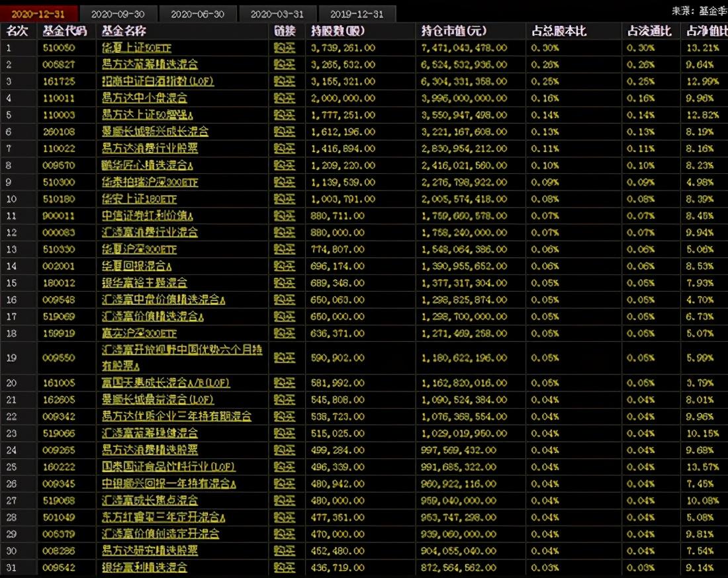The image size is (728, 578).
Task: Click the 购买 link in rank 19 row
Action: pyautogui.click(x=285, y=358)
